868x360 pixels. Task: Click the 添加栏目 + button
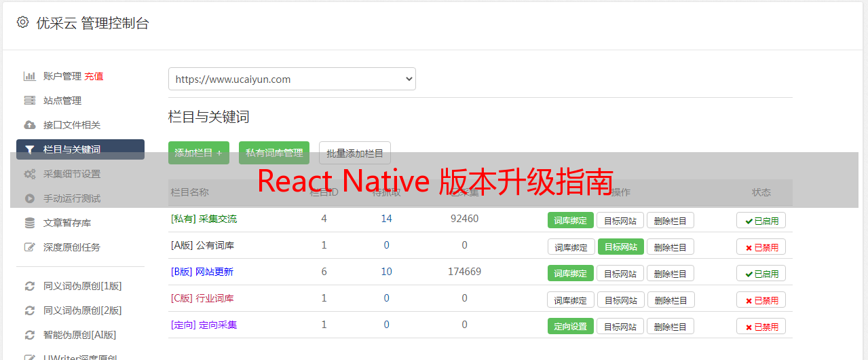click(199, 153)
